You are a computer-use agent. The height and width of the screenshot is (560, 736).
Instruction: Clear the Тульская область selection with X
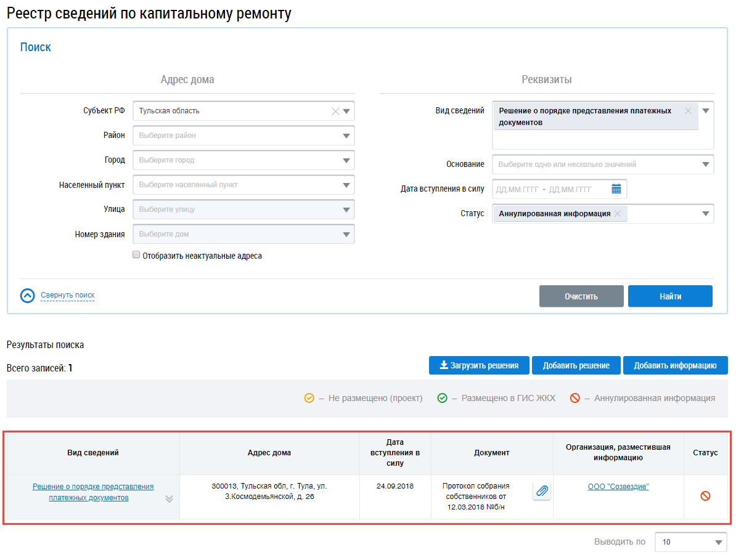335,112
